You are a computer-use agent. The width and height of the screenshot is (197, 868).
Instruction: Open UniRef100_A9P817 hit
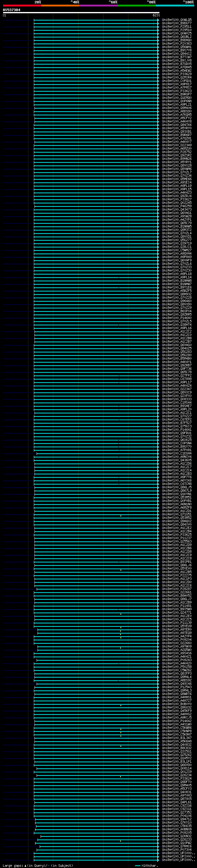pos(177,84)
